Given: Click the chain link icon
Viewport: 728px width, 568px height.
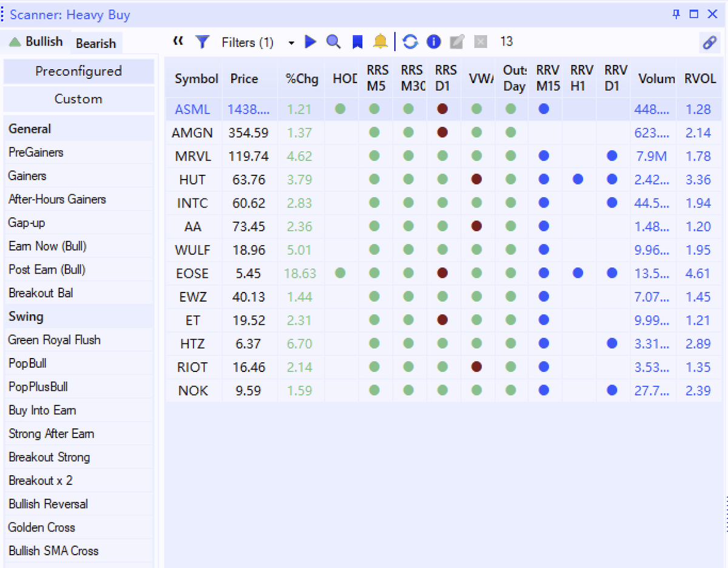Looking at the screenshot, I should pyautogui.click(x=710, y=42).
